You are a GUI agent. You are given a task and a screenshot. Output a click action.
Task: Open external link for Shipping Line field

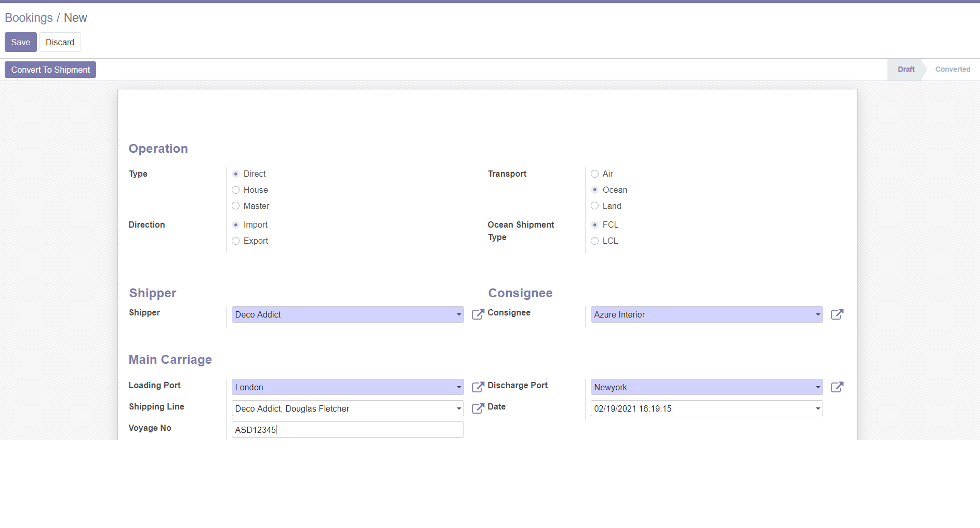478,408
